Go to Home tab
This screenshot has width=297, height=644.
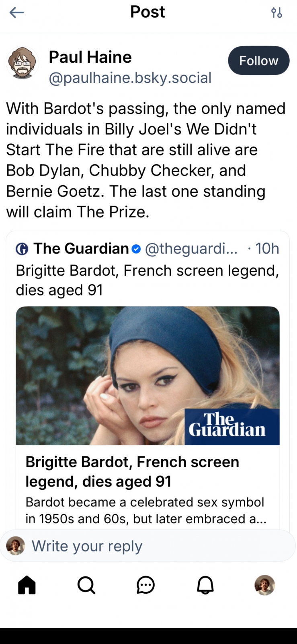pos(27,585)
